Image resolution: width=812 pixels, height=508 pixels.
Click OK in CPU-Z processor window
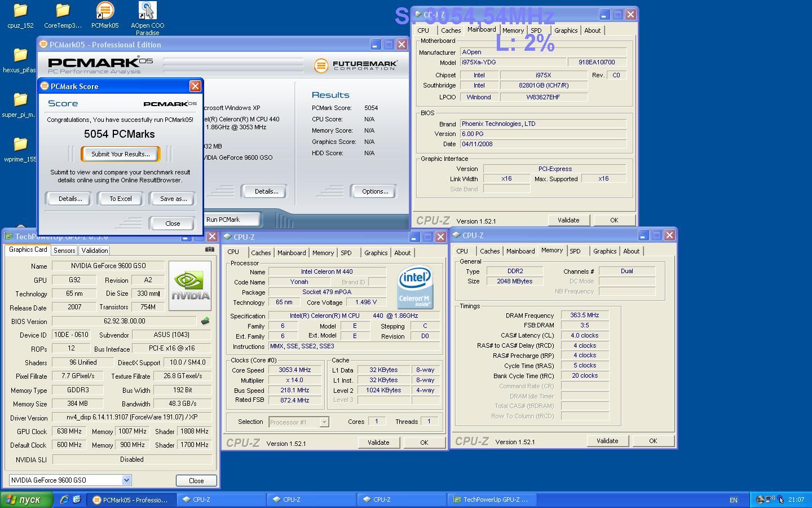point(424,443)
